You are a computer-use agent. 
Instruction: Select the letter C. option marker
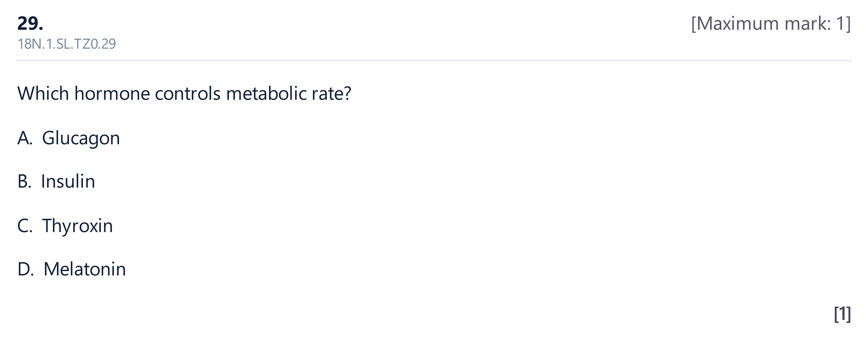coord(25,226)
